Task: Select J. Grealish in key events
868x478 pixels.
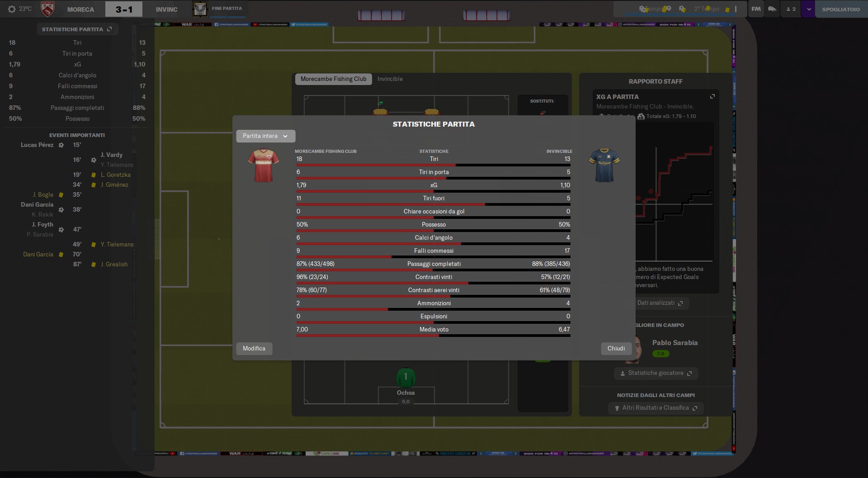Action: click(114, 265)
